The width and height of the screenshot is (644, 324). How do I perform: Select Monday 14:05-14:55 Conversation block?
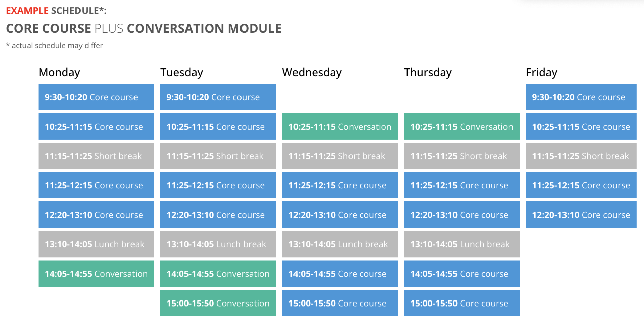coord(96,274)
